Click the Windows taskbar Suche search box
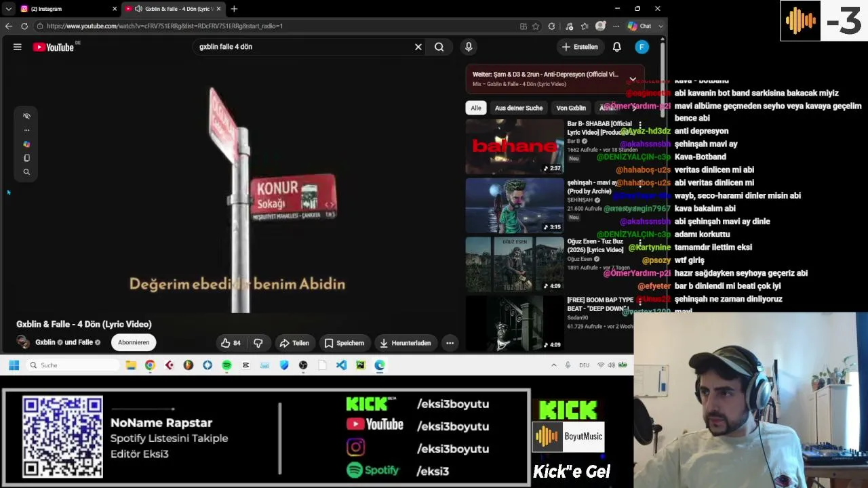Screen dimensions: 868x488 (73, 365)
